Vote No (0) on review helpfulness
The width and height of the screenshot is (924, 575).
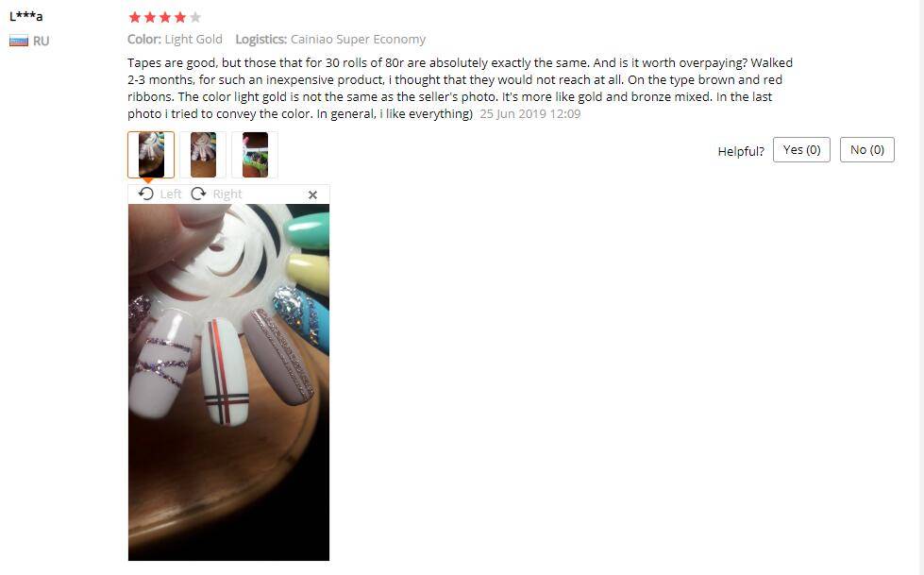tap(866, 150)
